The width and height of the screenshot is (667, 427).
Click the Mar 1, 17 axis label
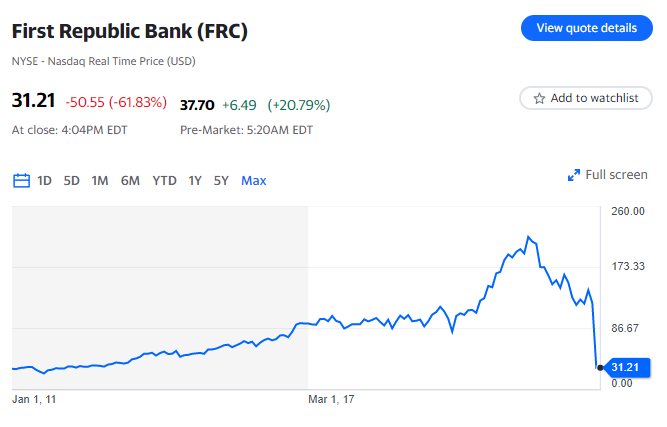click(332, 399)
